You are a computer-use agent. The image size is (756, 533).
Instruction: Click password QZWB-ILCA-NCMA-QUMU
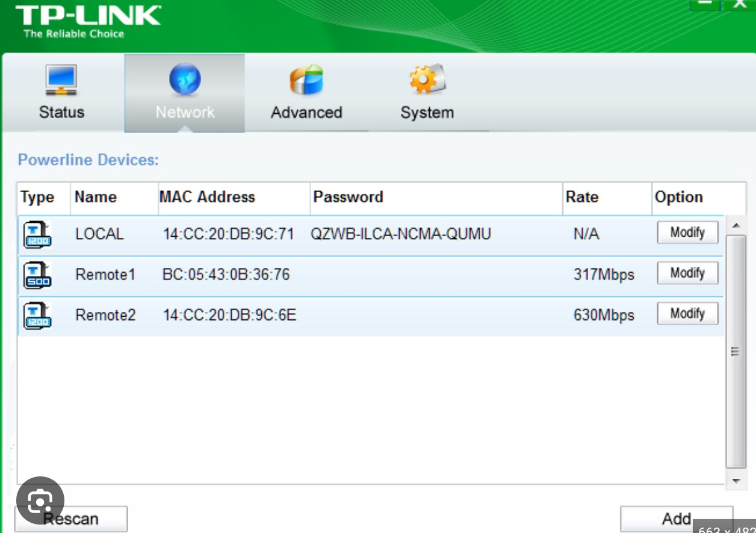(x=401, y=234)
